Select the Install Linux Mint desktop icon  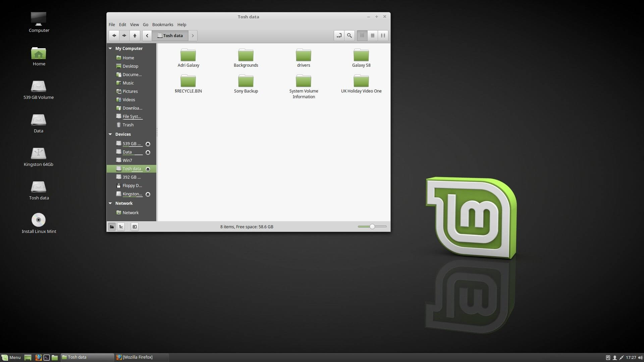click(x=39, y=223)
